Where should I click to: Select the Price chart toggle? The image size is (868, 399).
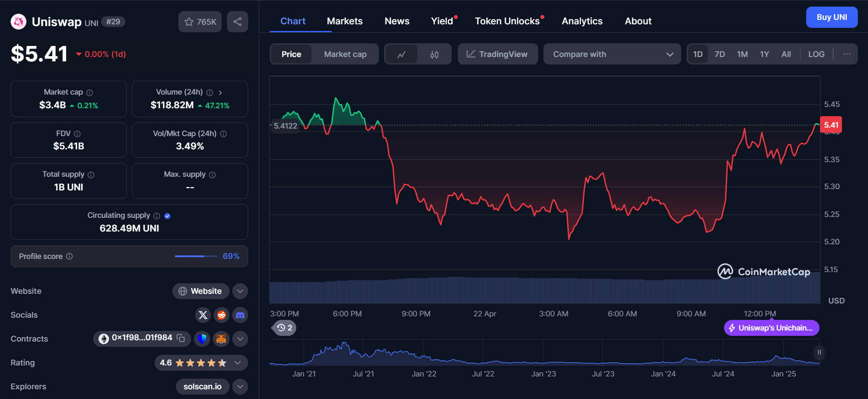coord(291,54)
